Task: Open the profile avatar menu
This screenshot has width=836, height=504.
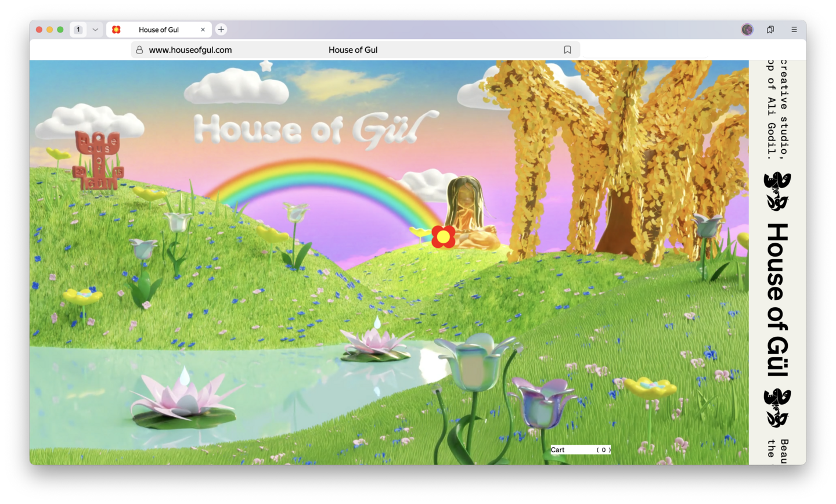Action: pyautogui.click(x=747, y=30)
